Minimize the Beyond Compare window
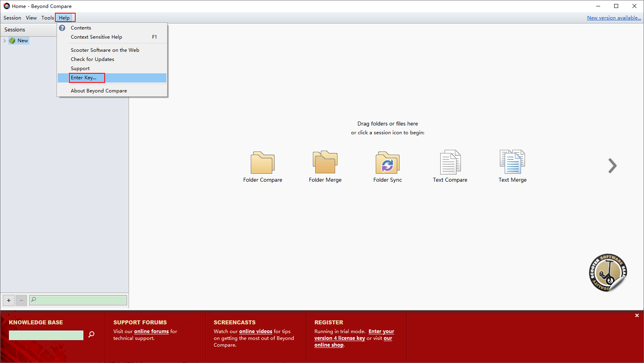 (598, 6)
